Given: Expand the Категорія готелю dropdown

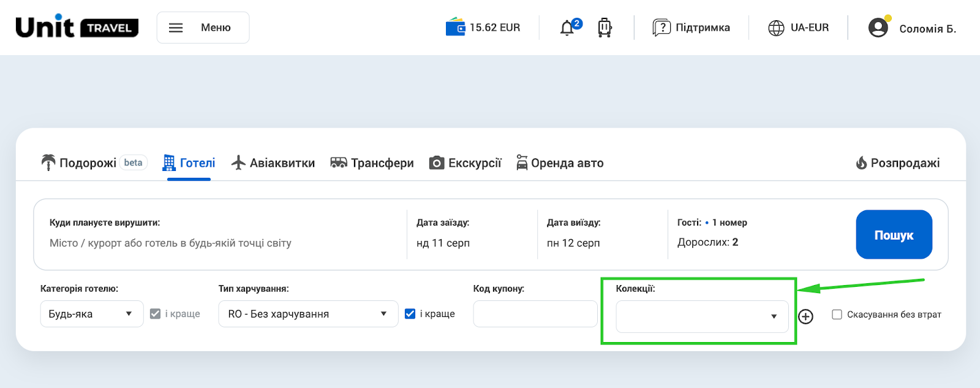Looking at the screenshot, I should (91, 314).
